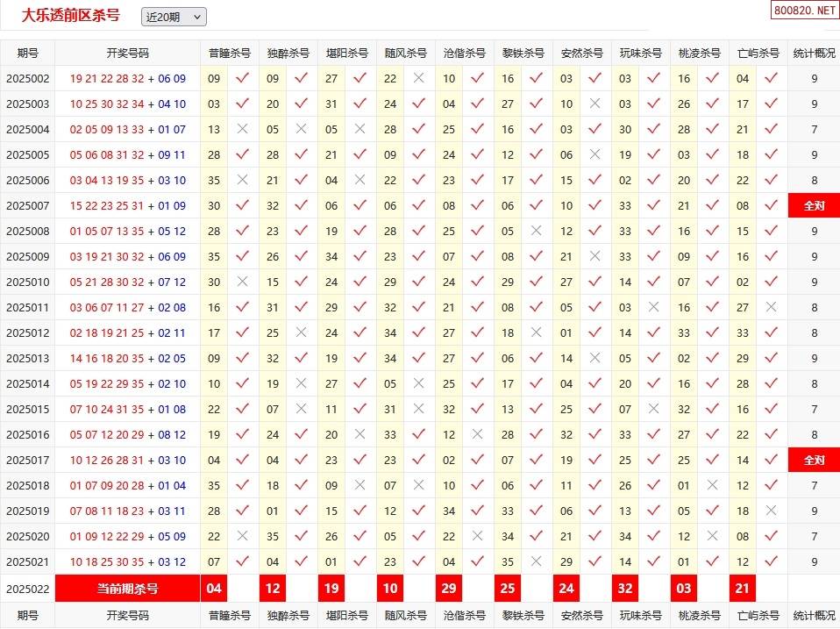
Task: Click the cross mark for 独醉杀号 in row 2025012
Action: tap(301, 332)
